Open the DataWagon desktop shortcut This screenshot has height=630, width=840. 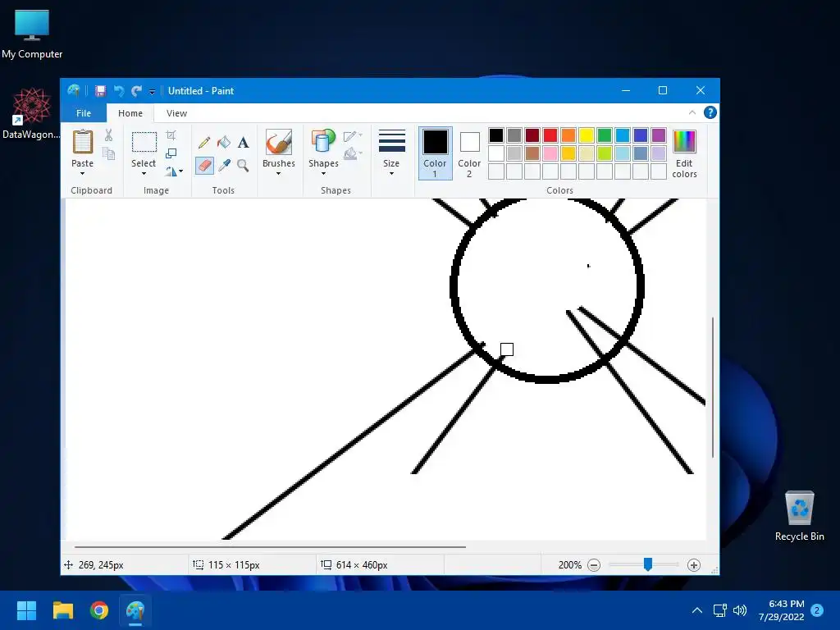pos(32,113)
